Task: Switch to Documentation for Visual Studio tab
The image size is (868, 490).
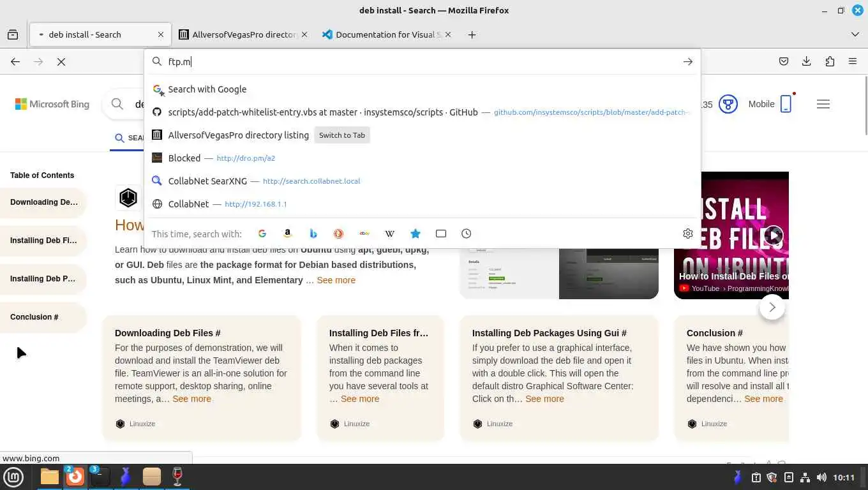Action: tap(385, 34)
